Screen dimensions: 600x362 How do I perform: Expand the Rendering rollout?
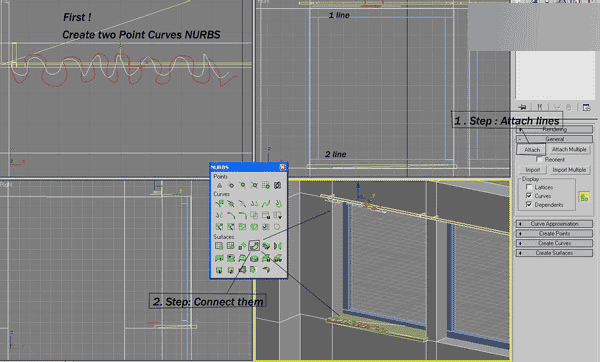[x=554, y=129]
